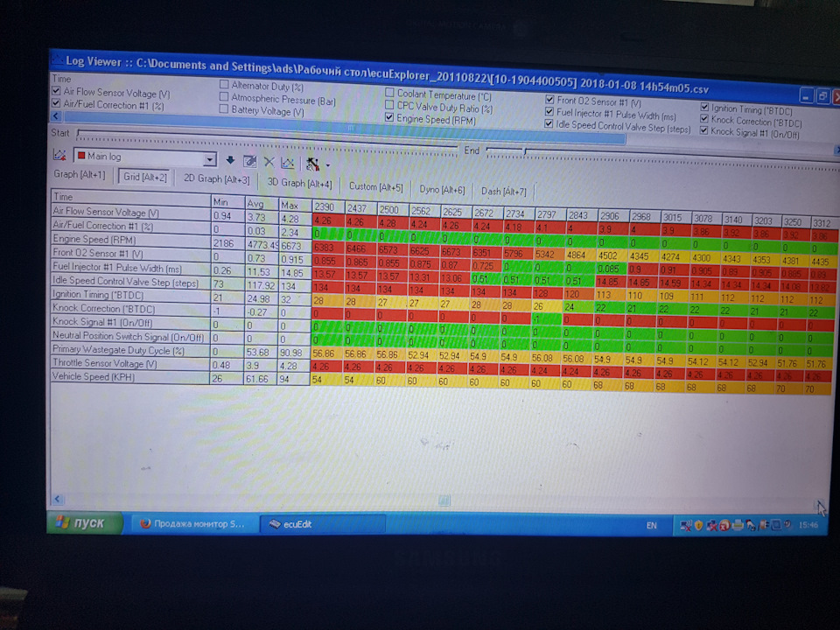The width and height of the screenshot is (840, 630).
Task: Click the tools icon in log toolbar
Action: [313, 164]
